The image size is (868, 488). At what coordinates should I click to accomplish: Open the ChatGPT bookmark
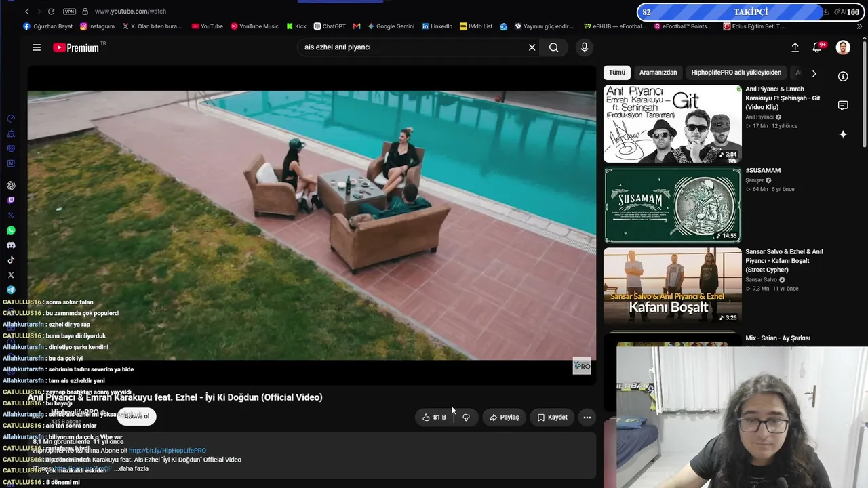click(x=330, y=26)
